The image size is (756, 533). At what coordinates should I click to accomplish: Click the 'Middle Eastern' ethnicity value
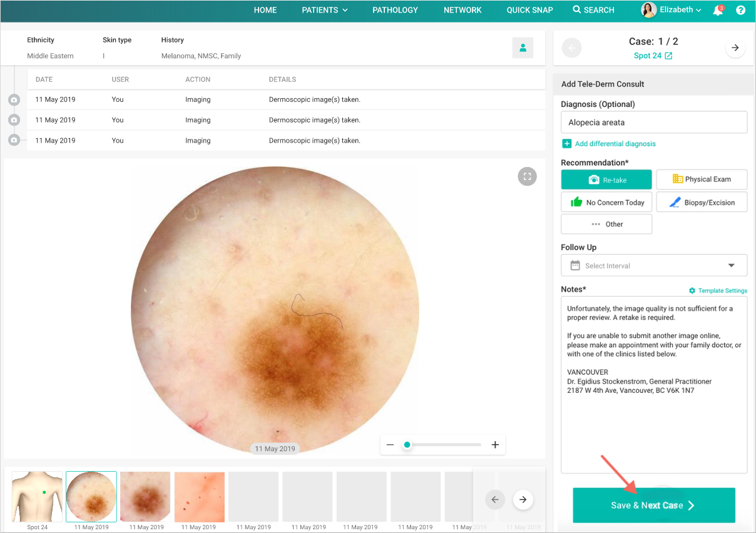(50, 56)
